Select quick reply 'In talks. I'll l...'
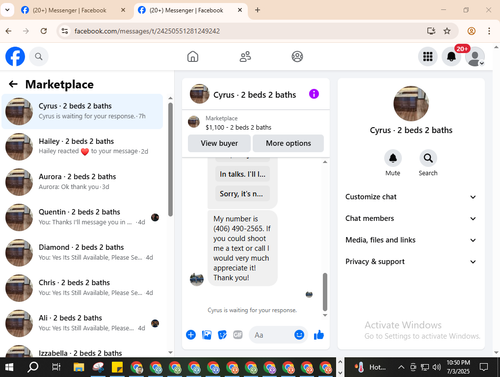The width and height of the screenshot is (500, 377). [242, 174]
